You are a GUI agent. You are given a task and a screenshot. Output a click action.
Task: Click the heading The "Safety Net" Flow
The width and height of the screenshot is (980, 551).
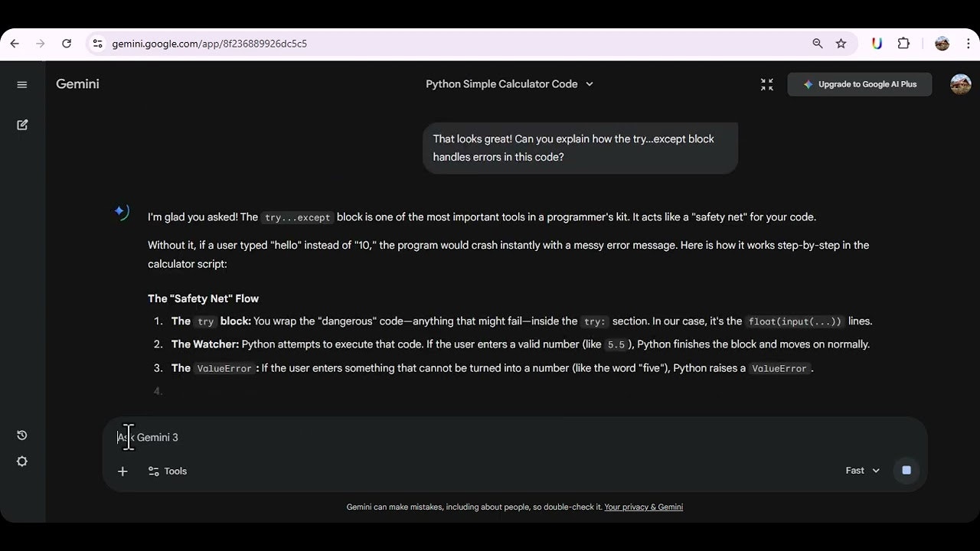[203, 298]
